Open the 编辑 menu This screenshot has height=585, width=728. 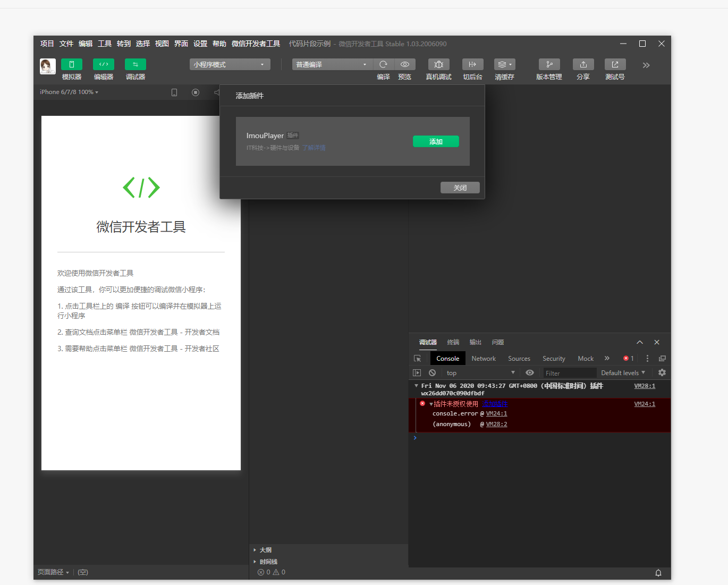(x=86, y=44)
